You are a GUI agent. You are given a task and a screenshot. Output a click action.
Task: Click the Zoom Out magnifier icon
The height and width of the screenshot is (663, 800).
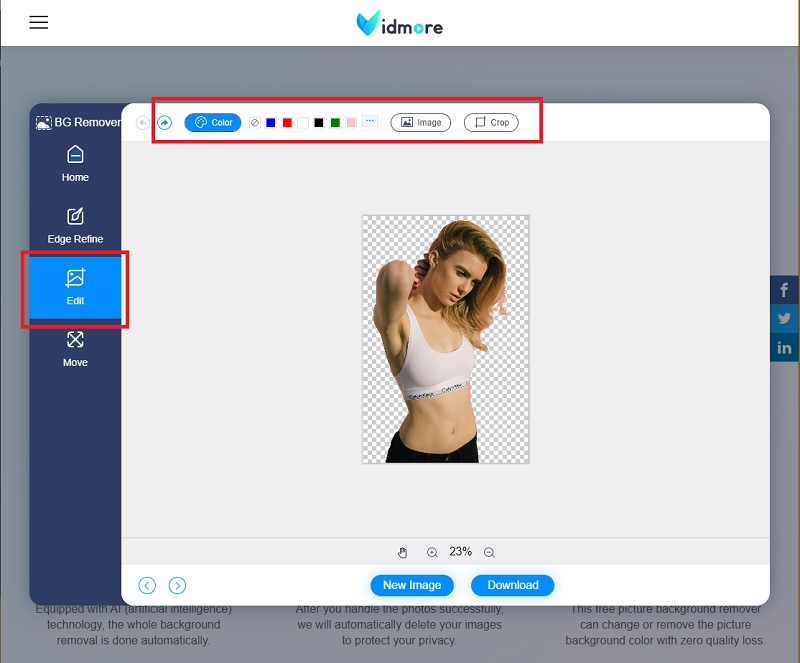coord(489,552)
